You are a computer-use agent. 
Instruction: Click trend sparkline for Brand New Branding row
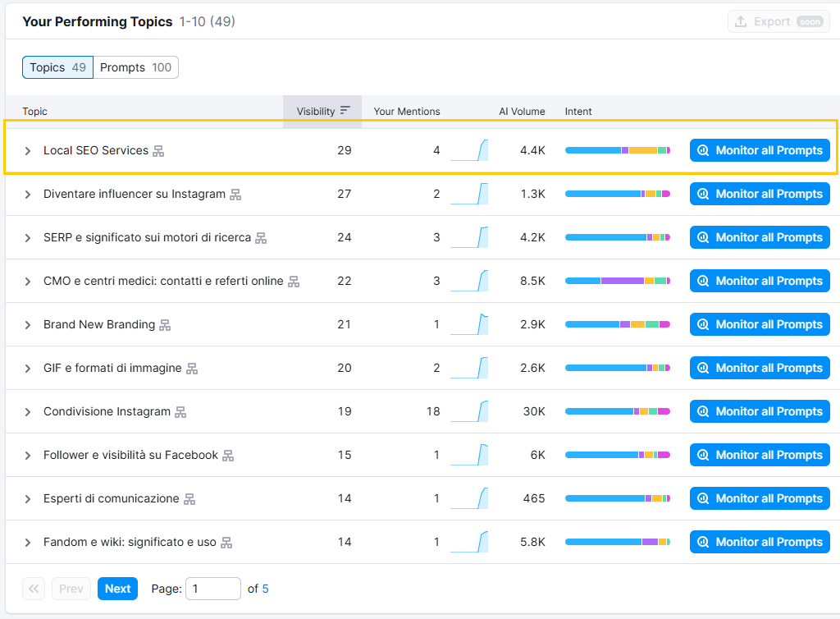(x=469, y=324)
